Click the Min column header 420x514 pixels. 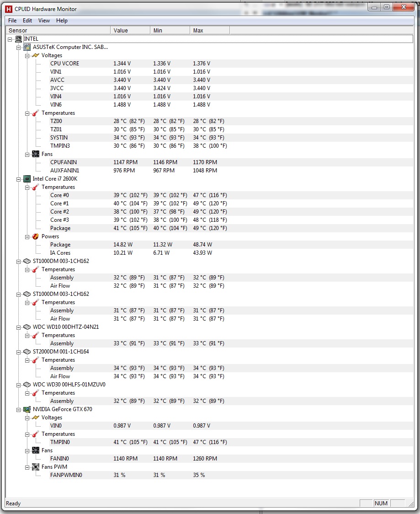pyautogui.click(x=170, y=30)
